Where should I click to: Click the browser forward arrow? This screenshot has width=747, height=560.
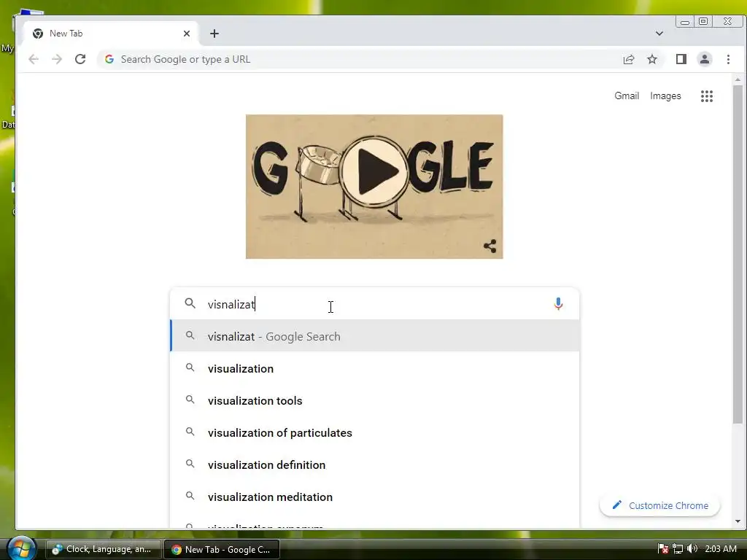tap(57, 59)
